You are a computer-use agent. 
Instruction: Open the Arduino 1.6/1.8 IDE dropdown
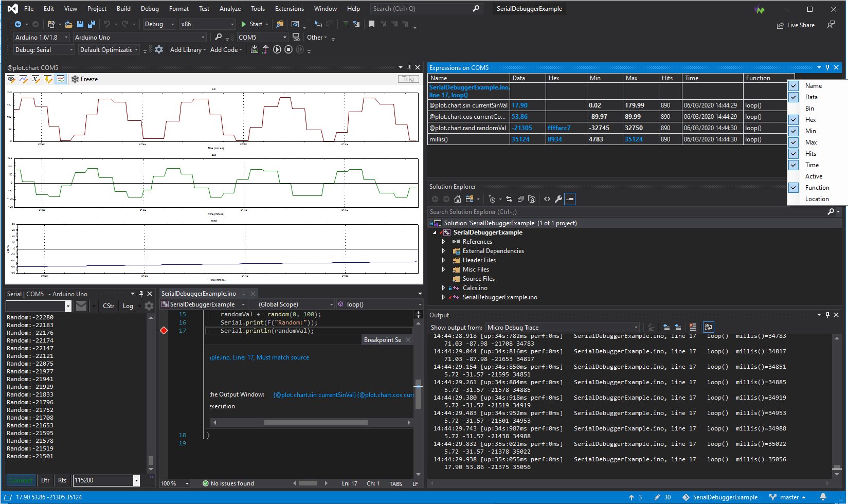point(41,37)
